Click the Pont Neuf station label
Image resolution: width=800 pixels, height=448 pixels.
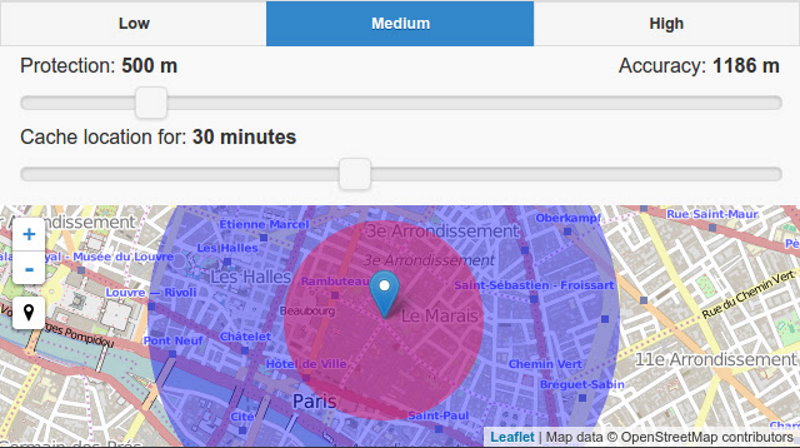[173, 340]
